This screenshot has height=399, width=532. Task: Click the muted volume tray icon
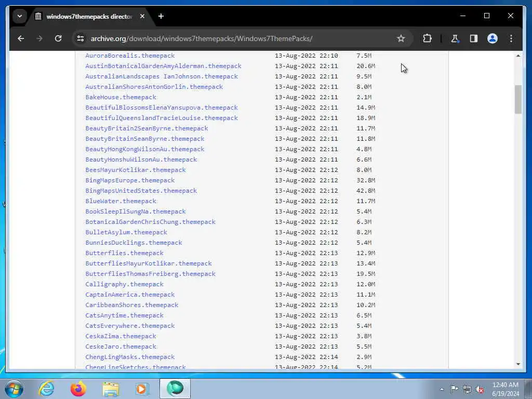click(480, 389)
